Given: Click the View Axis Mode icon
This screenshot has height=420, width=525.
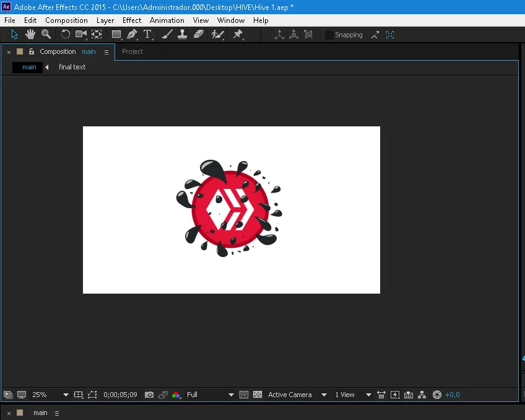Looking at the screenshot, I should coord(308,34).
